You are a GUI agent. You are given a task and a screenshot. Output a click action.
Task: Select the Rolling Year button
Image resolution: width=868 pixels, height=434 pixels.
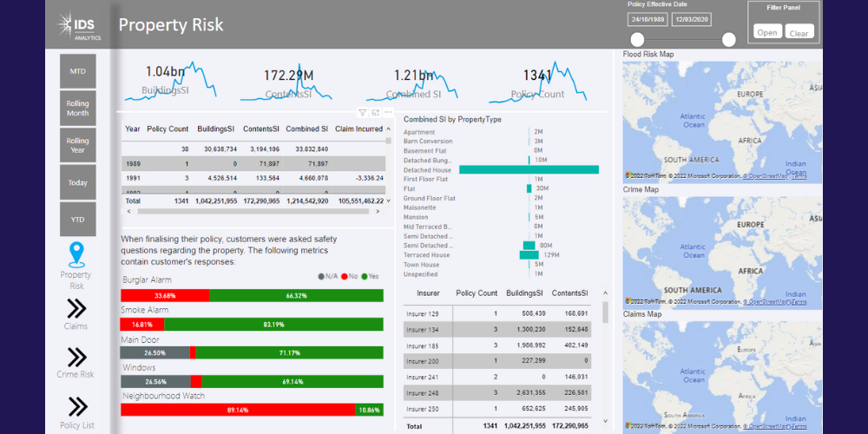click(77, 146)
